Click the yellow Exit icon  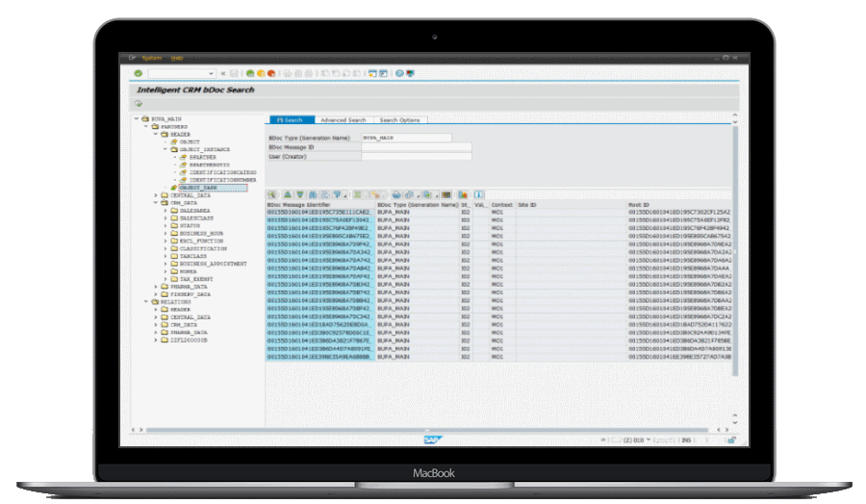pyautogui.click(x=261, y=73)
